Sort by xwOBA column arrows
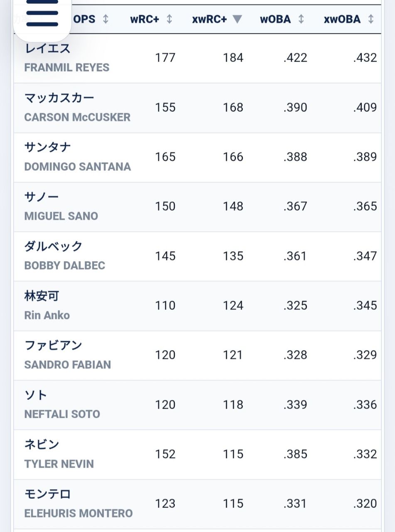395x532 pixels. coord(371,19)
